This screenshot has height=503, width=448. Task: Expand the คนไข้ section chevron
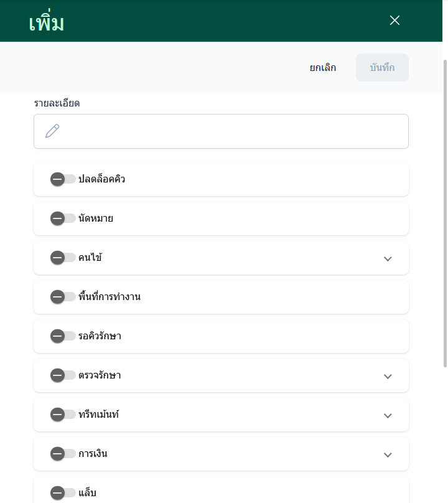[x=388, y=258]
